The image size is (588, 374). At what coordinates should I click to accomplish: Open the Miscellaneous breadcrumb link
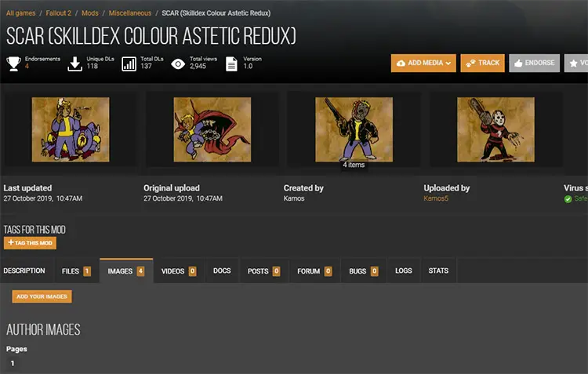click(130, 13)
